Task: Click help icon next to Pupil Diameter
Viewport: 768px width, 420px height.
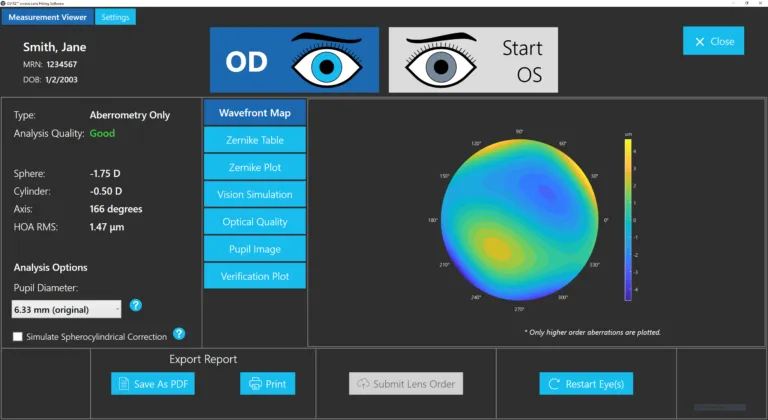Action: click(x=136, y=305)
